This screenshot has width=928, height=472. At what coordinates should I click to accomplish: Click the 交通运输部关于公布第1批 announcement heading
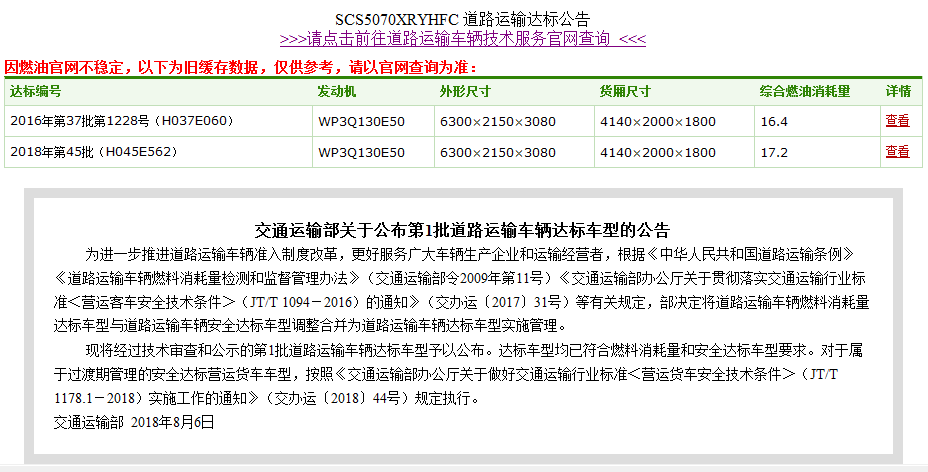pos(463,229)
